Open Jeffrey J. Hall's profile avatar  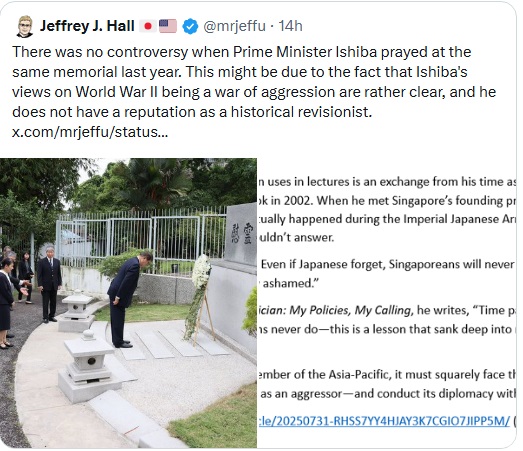[24, 26]
